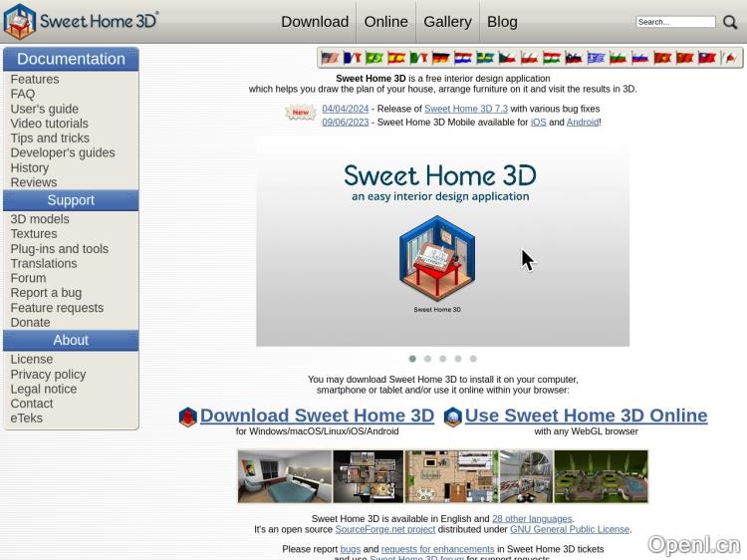Open Tips and tricks sidebar link
This screenshot has width=747, height=560.
pos(50,139)
